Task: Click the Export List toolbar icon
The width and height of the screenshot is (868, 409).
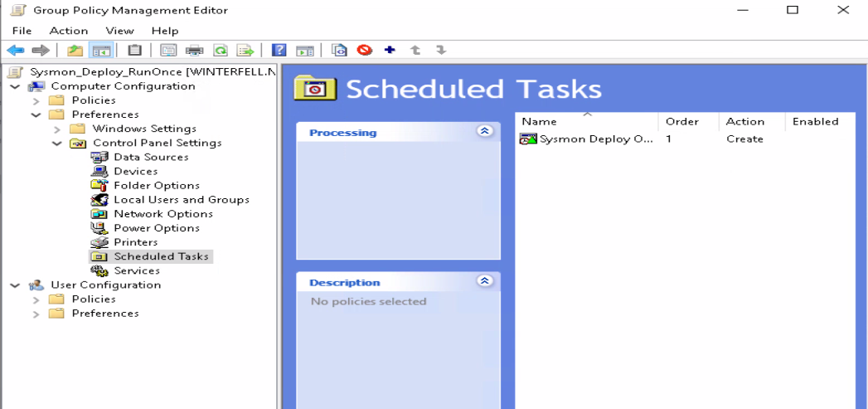Action: click(x=245, y=51)
